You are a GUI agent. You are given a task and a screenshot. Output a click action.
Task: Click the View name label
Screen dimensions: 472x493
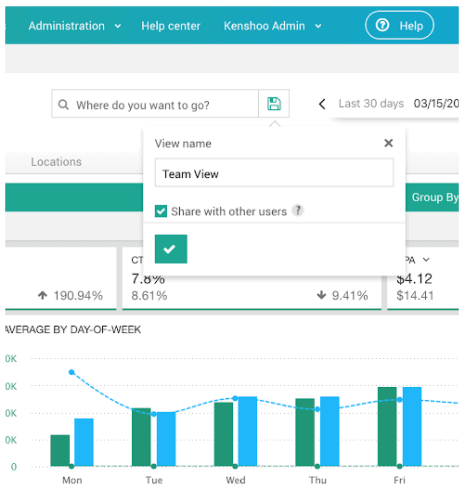tap(183, 144)
